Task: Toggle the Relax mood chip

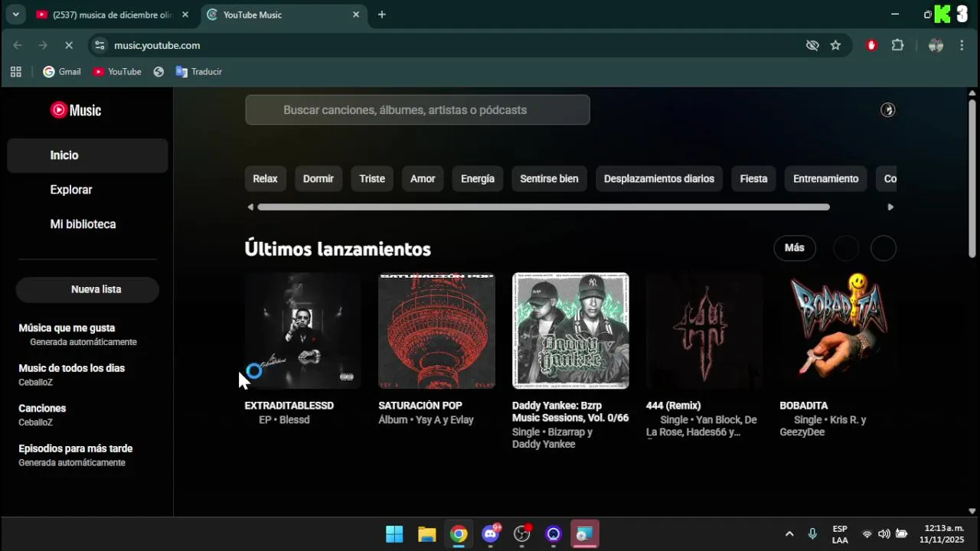Action: point(265,179)
